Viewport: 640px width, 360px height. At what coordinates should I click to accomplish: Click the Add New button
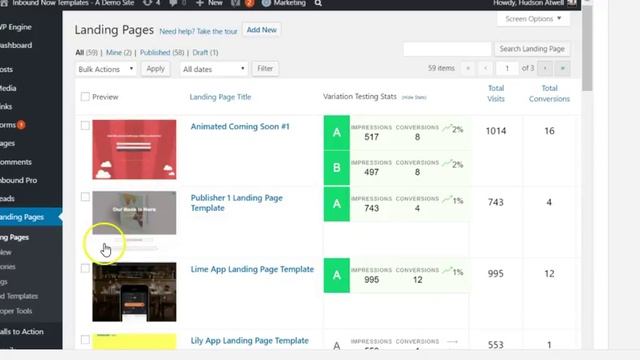tap(261, 30)
